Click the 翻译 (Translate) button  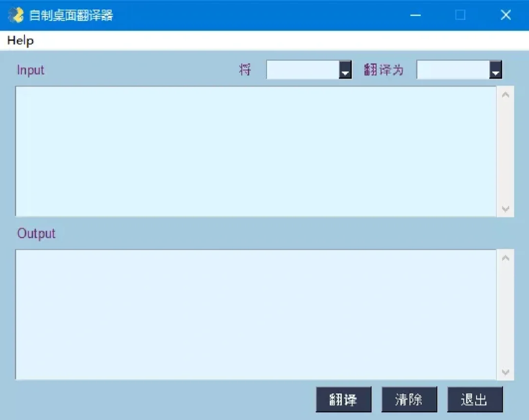[344, 399]
